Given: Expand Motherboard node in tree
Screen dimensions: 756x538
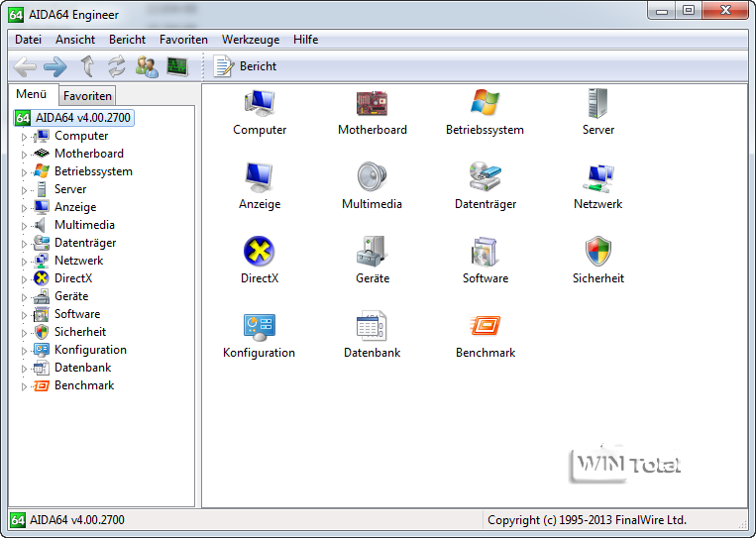Looking at the screenshot, I should (x=24, y=155).
